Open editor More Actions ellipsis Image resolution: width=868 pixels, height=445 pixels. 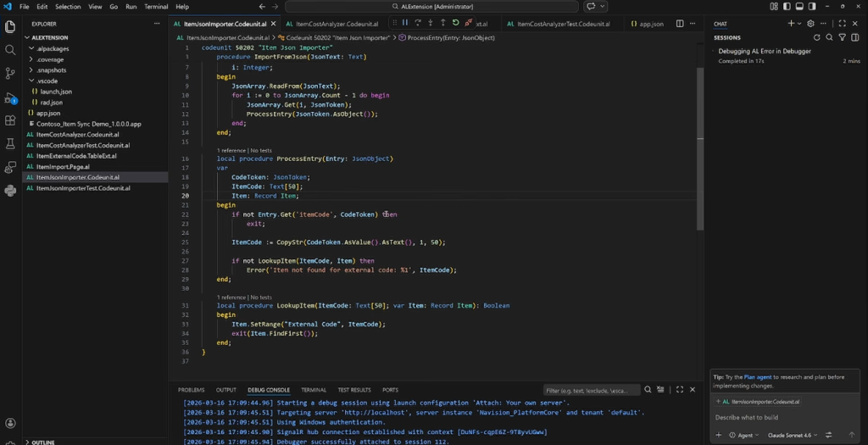[x=693, y=24]
